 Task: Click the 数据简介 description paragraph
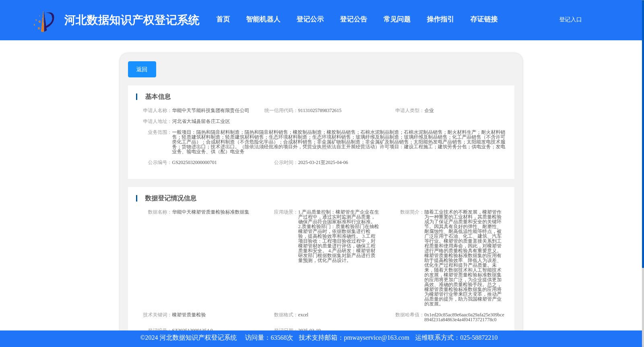click(463, 258)
